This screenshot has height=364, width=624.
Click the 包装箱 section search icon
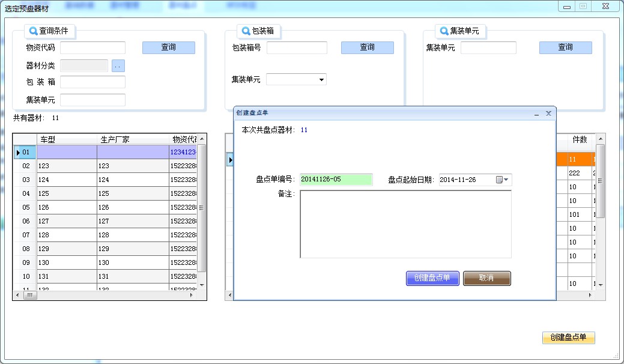click(246, 31)
